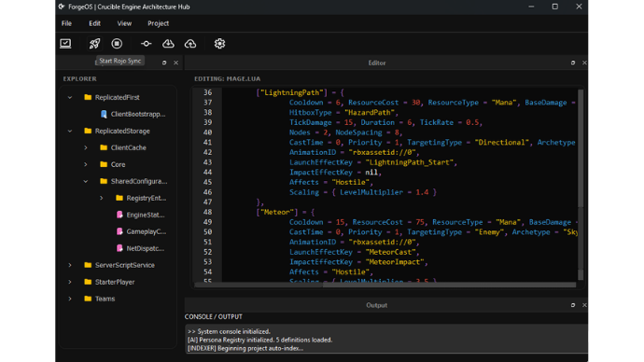Click the commit node toolbar icon
This screenshot has height=362, width=644.
(x=146, y=44)
